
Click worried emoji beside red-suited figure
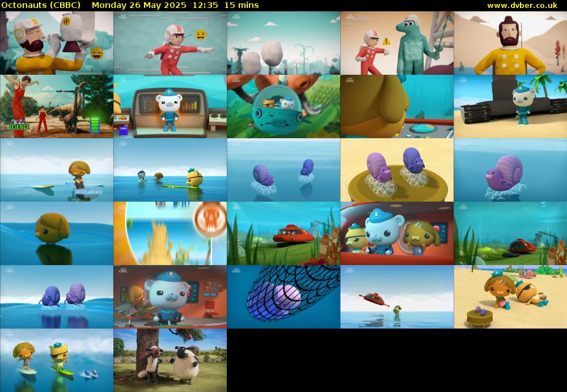[200, 35]
